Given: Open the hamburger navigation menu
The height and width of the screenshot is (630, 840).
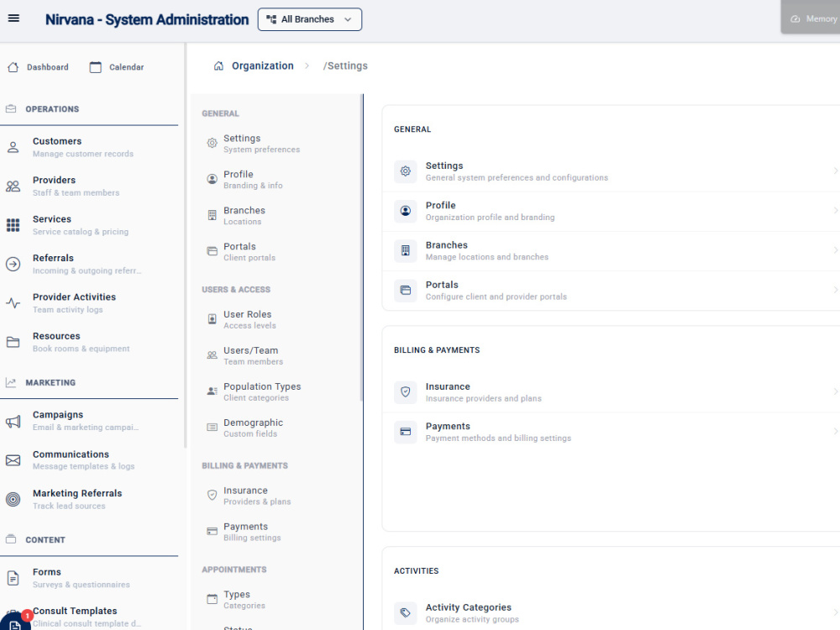Looking at the screenshot, I should coord(14,18).
